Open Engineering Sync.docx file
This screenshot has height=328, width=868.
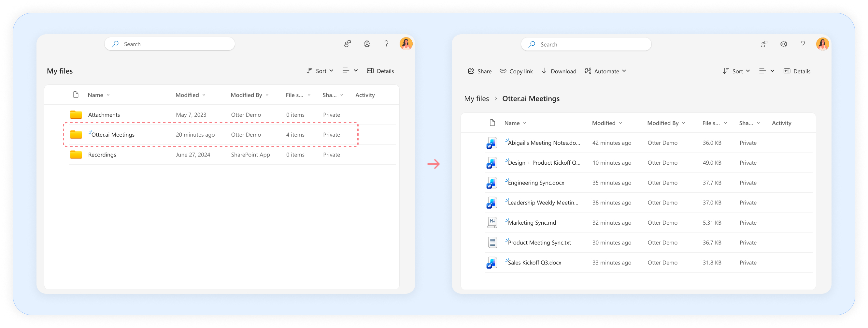pyautogui.click(x=536, y=183)
